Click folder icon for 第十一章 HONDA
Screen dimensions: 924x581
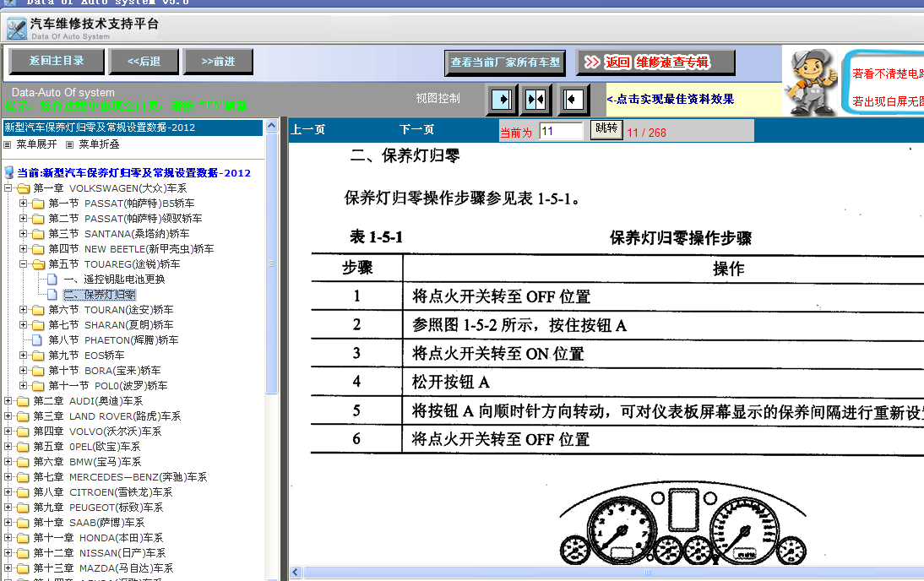[24, 537]
